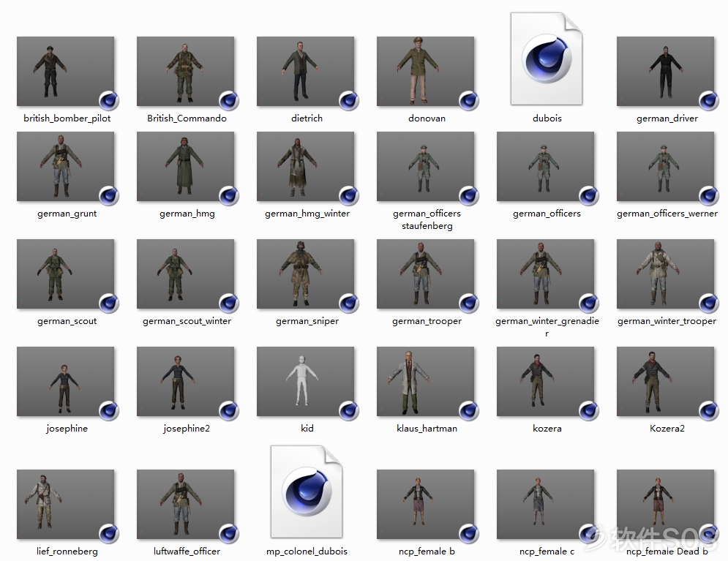
Task: Click the file name label german_officers
Action: click(x=547, y=214)
